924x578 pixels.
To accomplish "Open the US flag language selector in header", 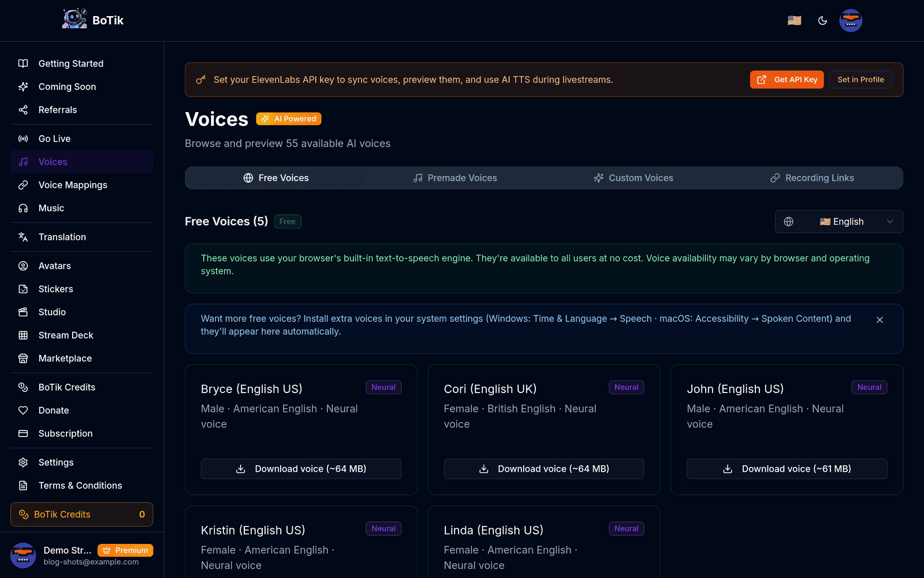I will pos(795,20).
